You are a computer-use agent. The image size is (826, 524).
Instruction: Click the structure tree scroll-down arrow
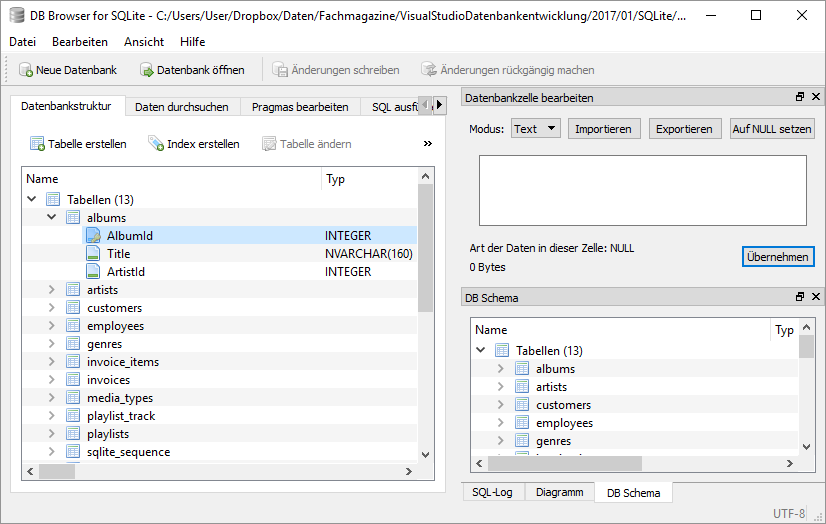426,454
